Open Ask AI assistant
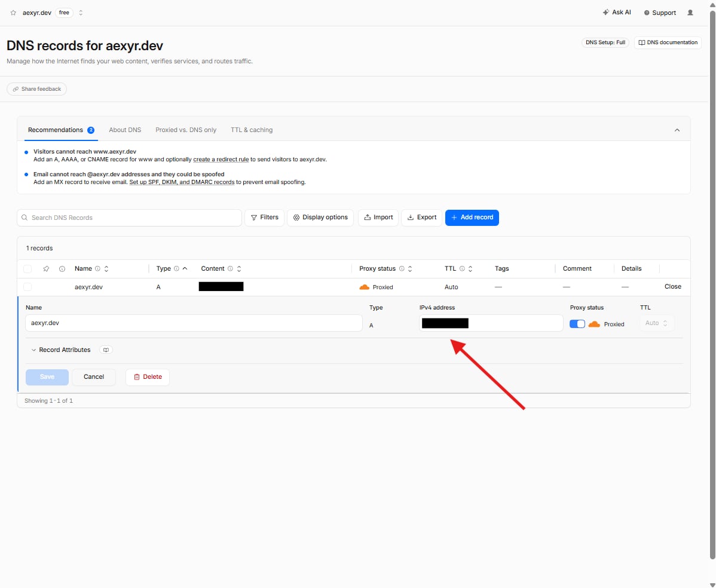This screenshot has height=588, width=716. 616,13
